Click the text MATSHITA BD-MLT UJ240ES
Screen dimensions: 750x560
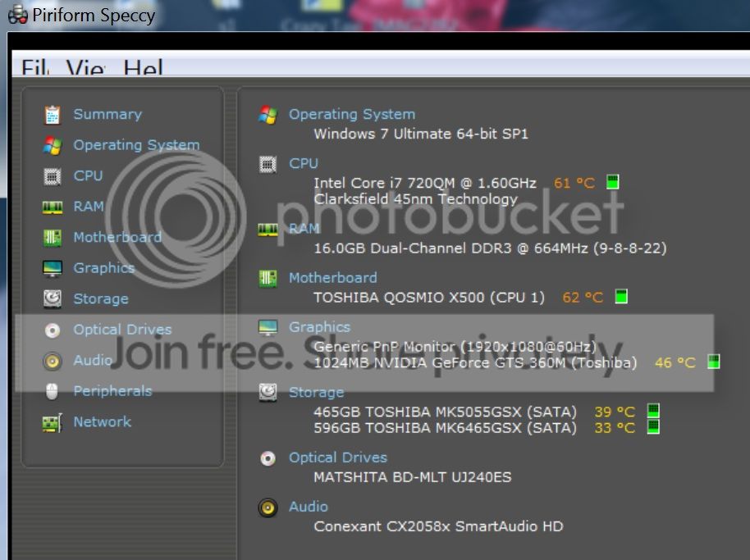pos(413,477)
